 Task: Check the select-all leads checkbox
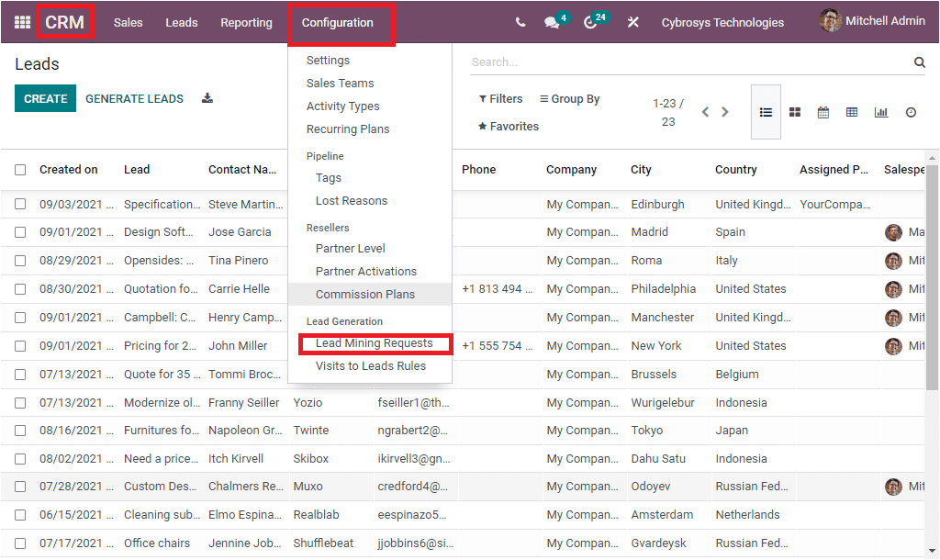(20, 169)
